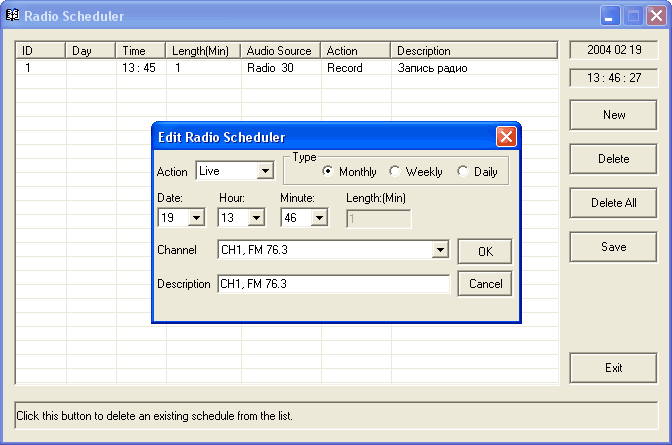
Task: Click the date display '2004 02 19'
Action: tap(614, 50)
